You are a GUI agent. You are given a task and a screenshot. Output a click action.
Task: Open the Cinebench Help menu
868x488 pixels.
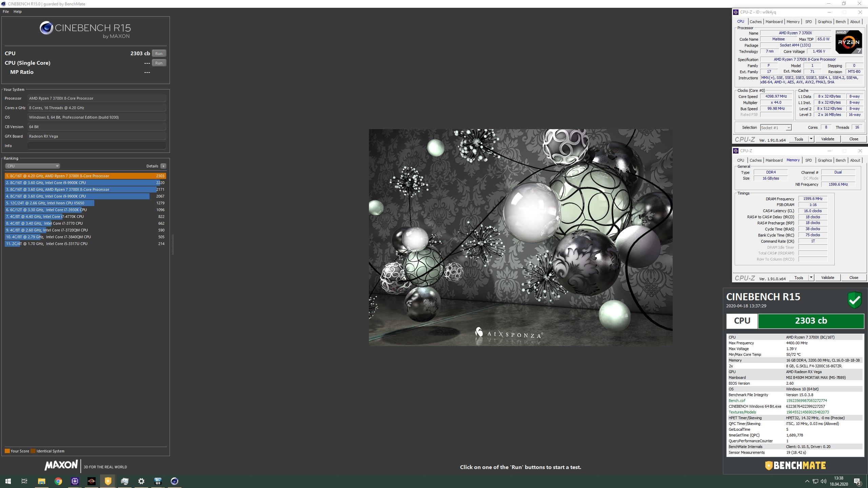pos(18,12)
